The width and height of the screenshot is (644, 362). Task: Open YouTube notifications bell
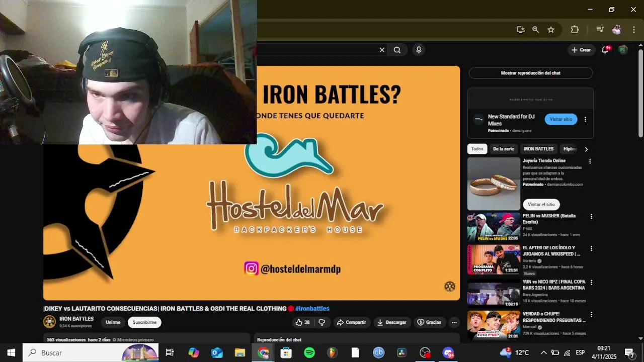click(605, 50)
